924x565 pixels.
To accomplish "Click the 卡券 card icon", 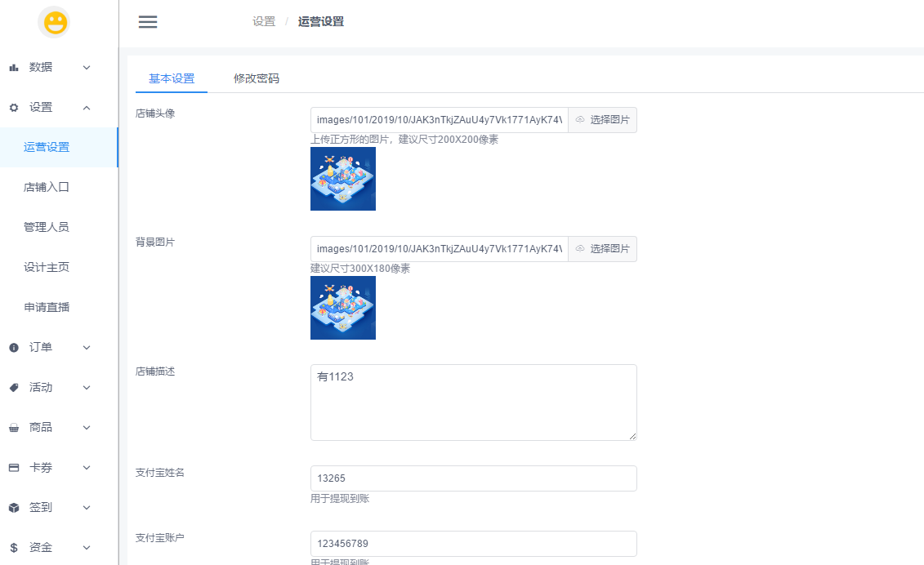I will coord(14,468).
